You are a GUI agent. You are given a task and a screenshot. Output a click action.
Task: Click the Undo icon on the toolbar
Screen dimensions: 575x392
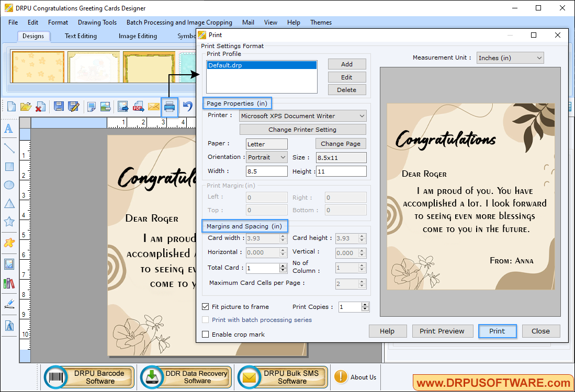187,107
